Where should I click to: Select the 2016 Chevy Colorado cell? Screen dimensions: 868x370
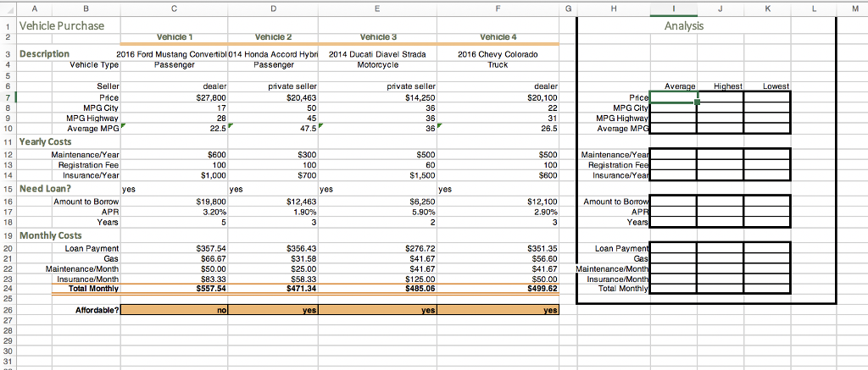[498, 54]
